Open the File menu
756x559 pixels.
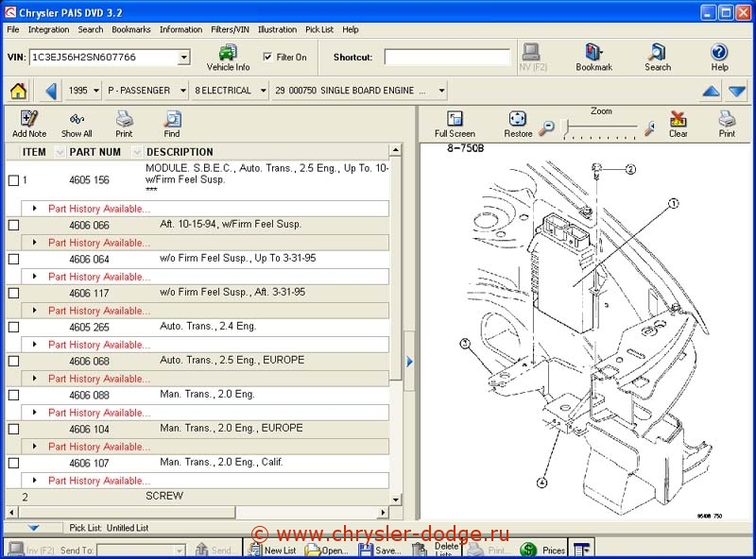(13, 29)
